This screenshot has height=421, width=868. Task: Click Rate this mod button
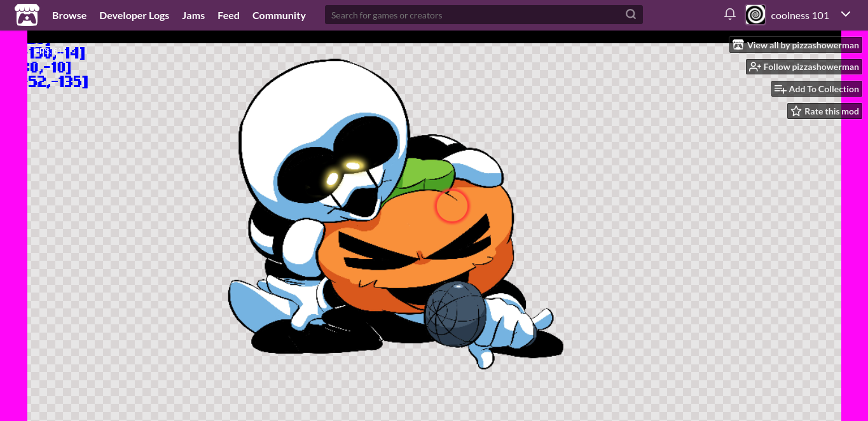tap(825, 111)
